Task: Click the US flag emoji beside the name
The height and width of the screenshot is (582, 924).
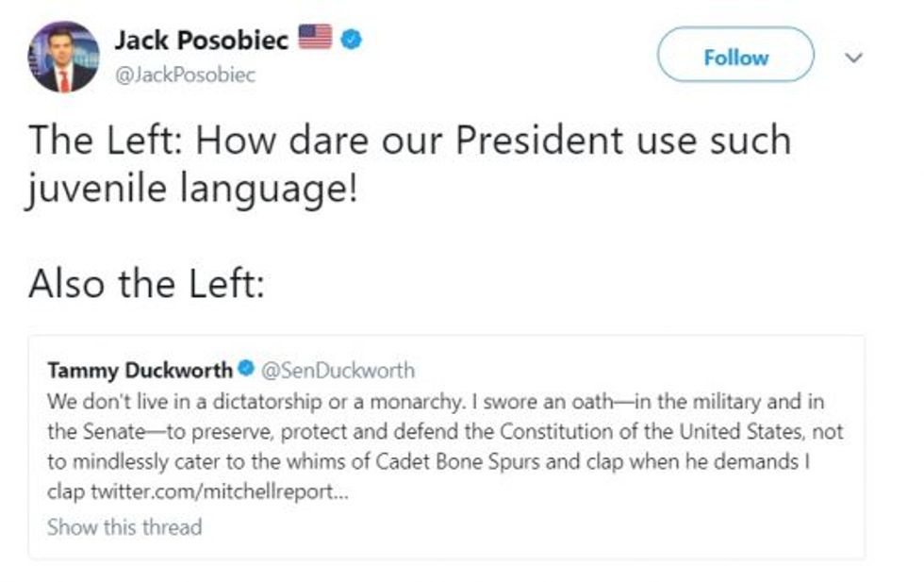Action: tap(315, 38)
